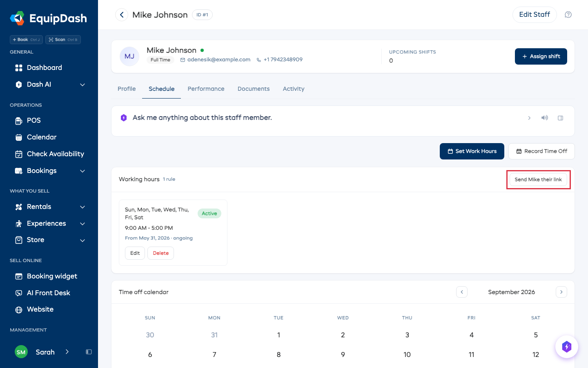
Task: Click Set Work Hours
Action: [x=472, y=151]
